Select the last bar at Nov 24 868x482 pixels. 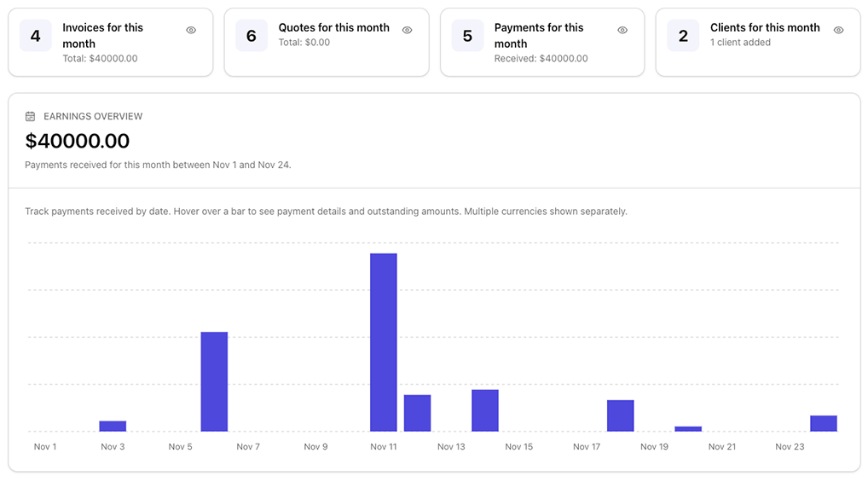(824, 423)
